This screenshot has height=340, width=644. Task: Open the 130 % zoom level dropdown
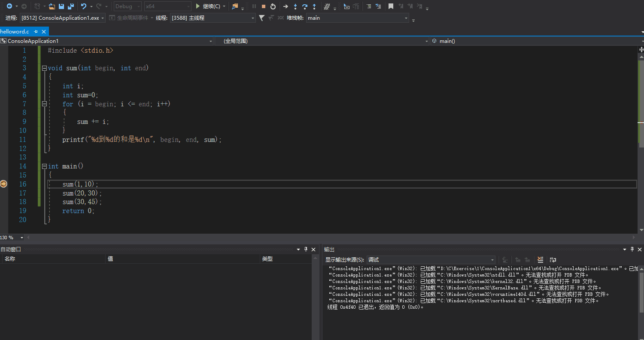(12, 238)
